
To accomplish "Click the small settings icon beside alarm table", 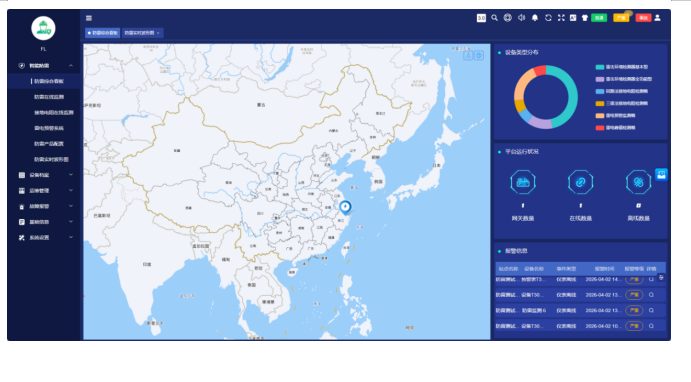I will coord(661,277).
